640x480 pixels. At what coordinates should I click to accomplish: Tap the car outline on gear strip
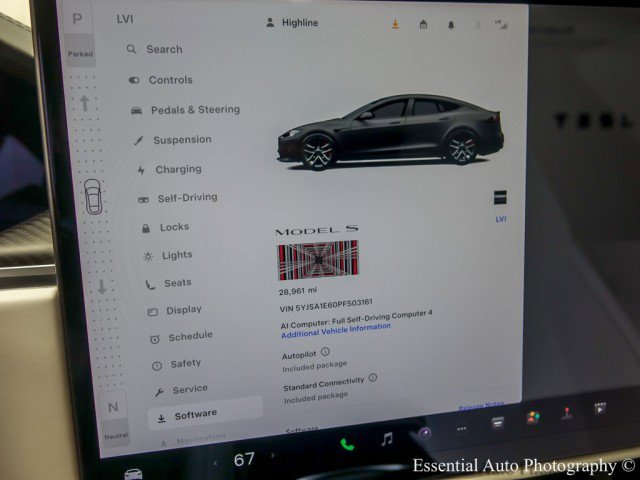pyautogui.click(x=93, y=196)
